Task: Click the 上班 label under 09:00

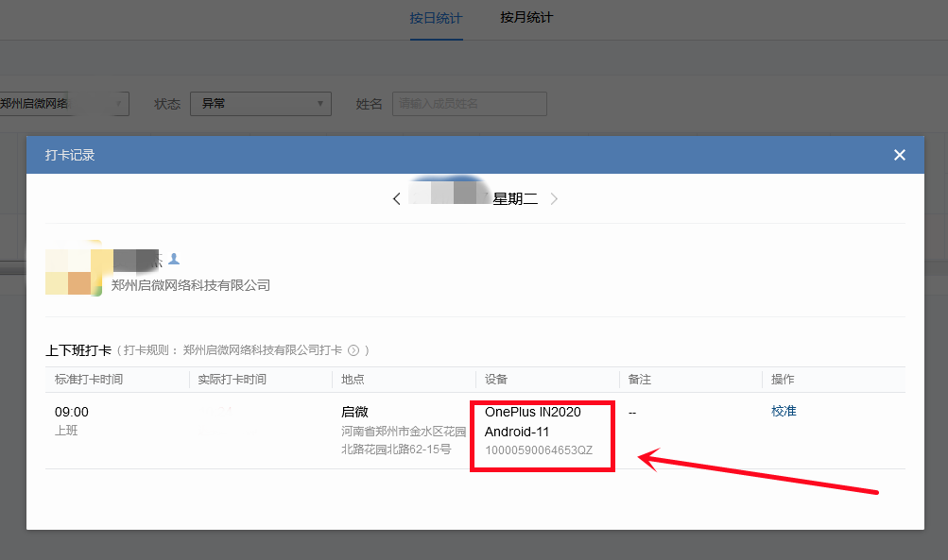Action: (66, 431)
